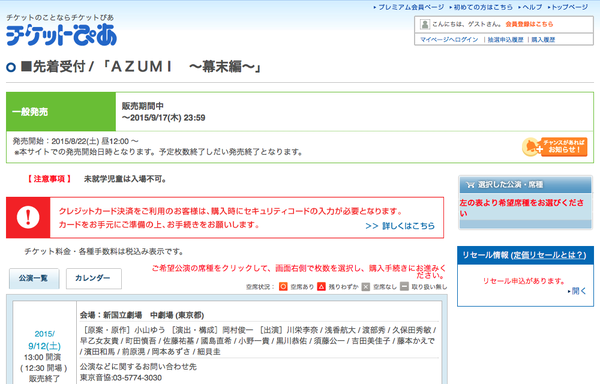This screenshot has height=384, width=600.
Task: Click the shopping cart icon in 選択した公演・席種
Action: (470, 185)
